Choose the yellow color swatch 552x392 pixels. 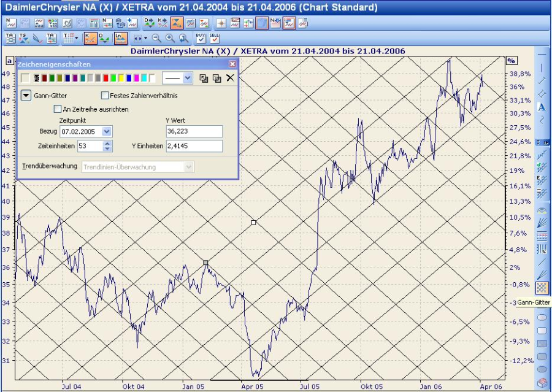pyautogui.click(x=121, y=78)
